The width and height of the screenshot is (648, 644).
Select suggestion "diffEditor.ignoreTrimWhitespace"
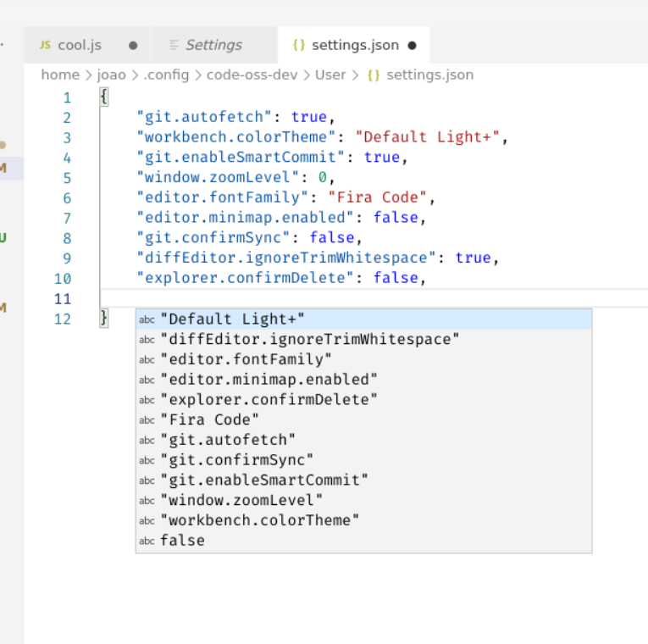click(363, 339)
